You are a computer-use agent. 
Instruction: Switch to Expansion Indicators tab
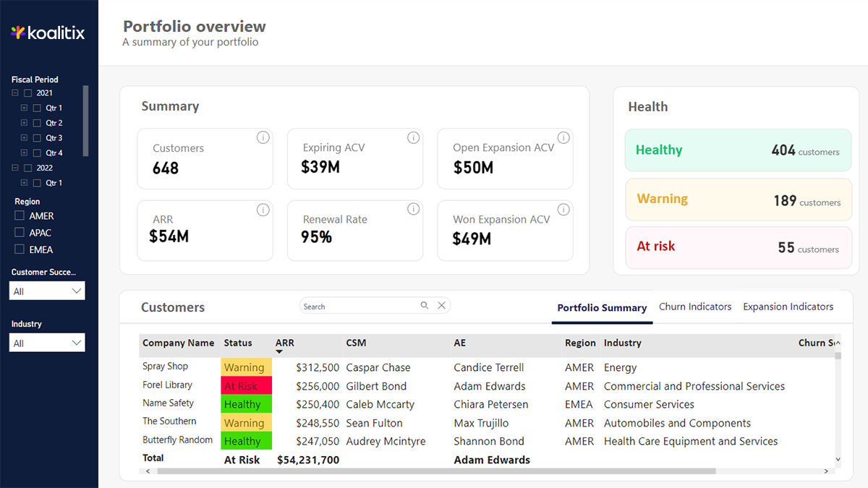(x=788, y=307)
